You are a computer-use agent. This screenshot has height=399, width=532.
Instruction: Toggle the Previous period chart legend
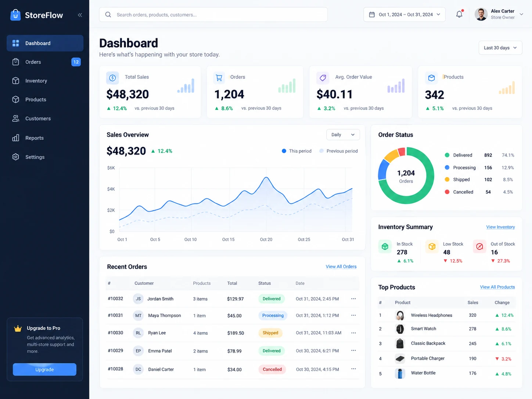coord(338,151)
